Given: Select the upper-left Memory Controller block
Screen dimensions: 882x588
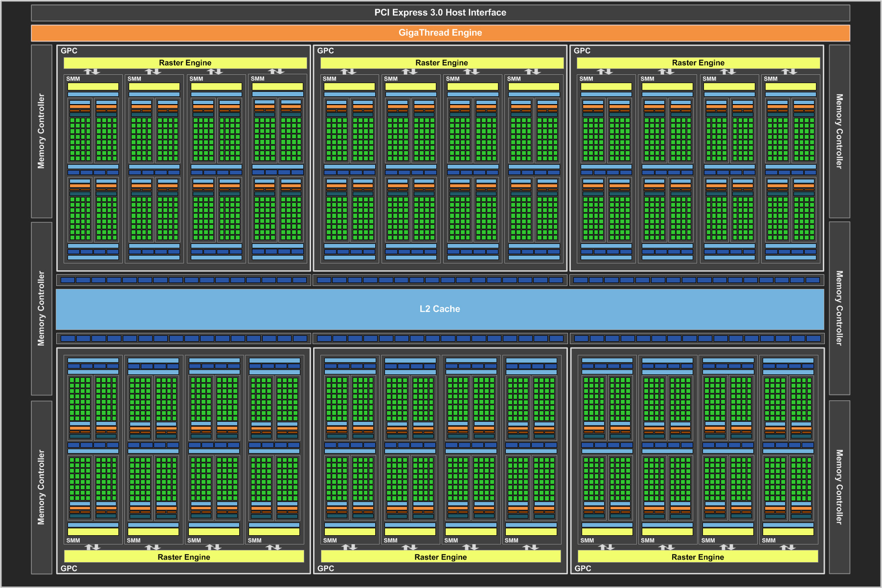Looking at the screenshot, I should (42, 131).
